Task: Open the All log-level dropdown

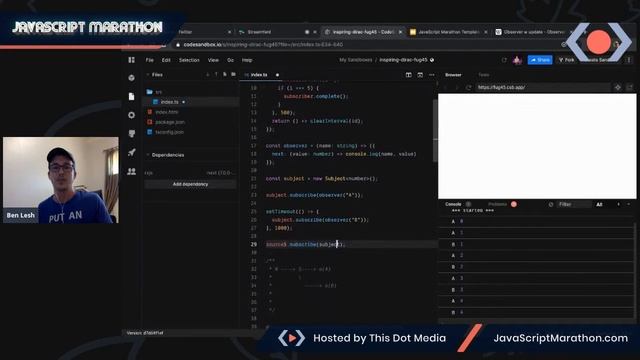Action: pos(599,204)
